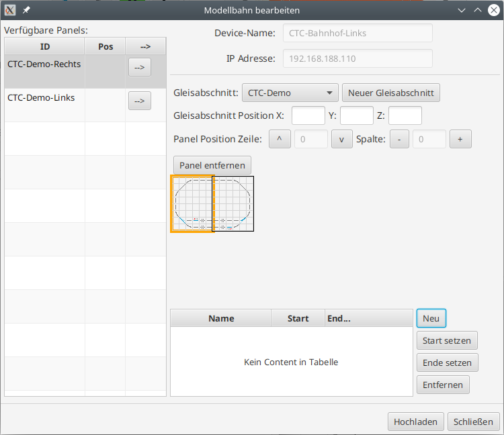Focus the Position Y input field
Viewport: 504px width, 435px height.
[356, 115]
